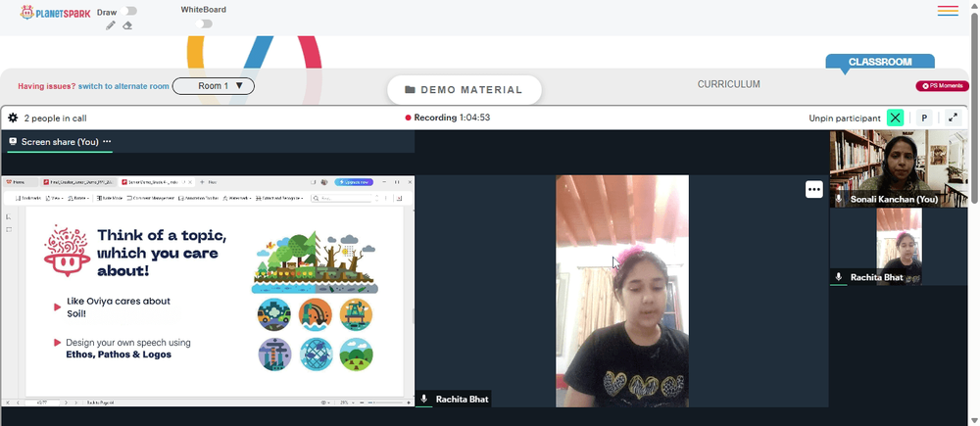The height and width of the screenshot is (426, 980).
Task: Click the page vertical scrollbar
Action: [x=974, y=106]
